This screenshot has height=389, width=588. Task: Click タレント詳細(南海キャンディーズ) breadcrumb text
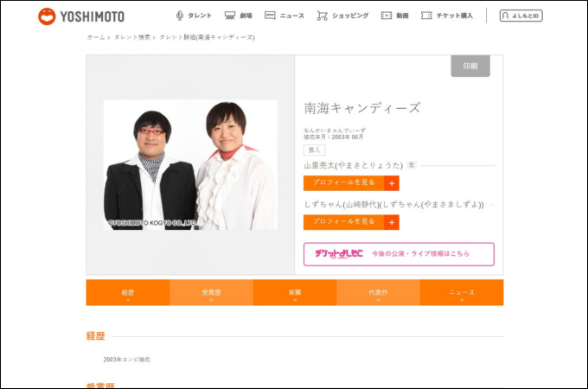click(207, 37)
